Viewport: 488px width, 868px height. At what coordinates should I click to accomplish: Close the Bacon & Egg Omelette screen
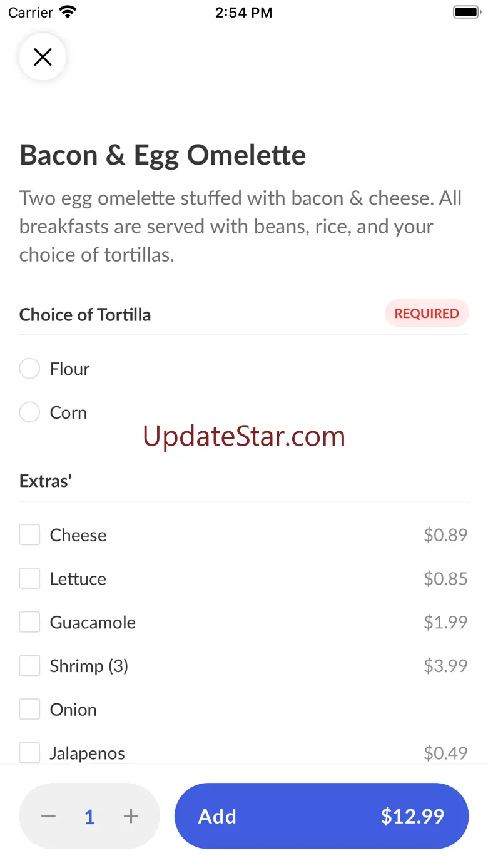43,58
